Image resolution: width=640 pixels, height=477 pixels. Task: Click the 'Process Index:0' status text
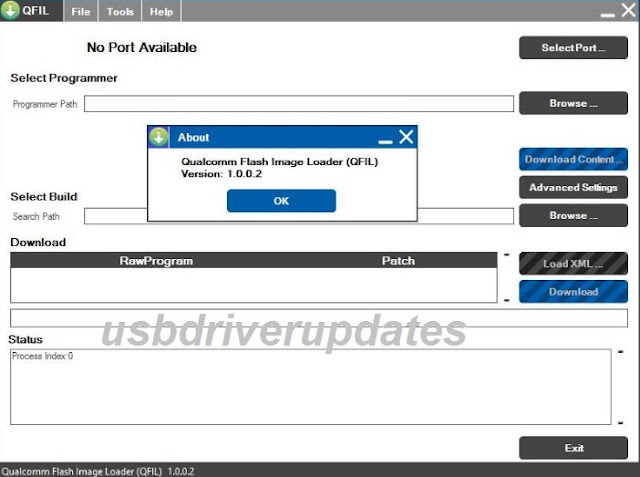point(42,356)
